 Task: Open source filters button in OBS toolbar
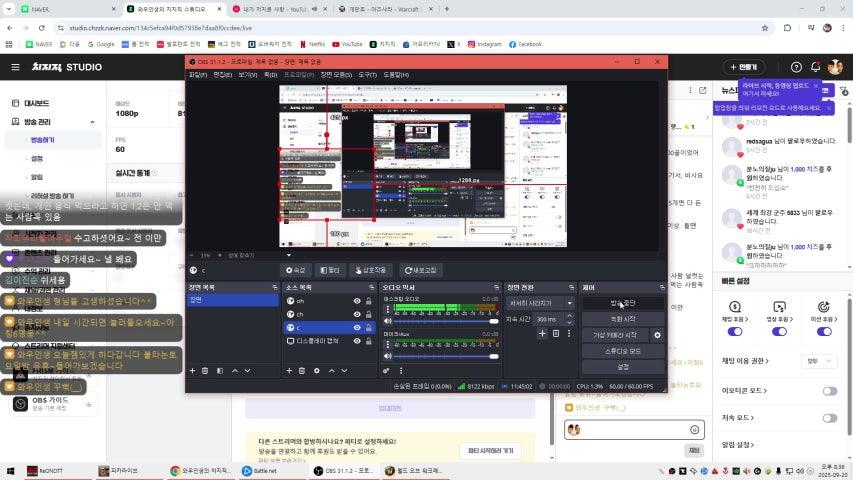pyautogui.click(x=330, y=270)
